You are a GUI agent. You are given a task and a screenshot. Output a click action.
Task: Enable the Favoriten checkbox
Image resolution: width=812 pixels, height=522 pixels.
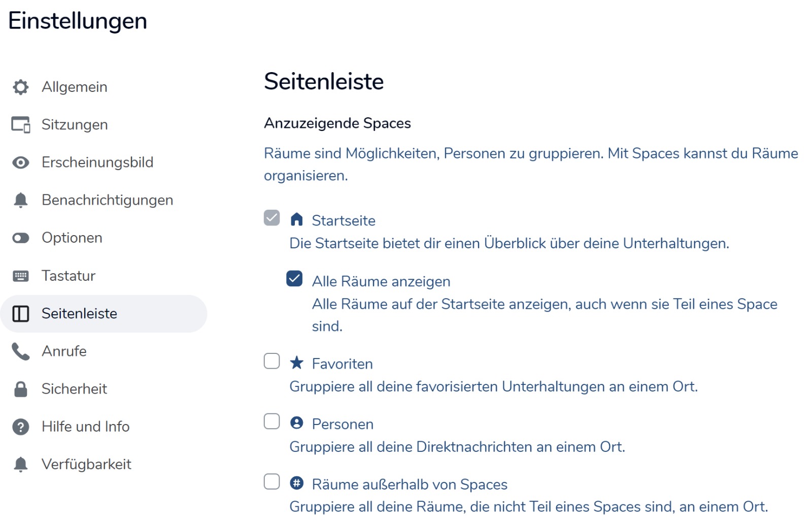point(272,361)
